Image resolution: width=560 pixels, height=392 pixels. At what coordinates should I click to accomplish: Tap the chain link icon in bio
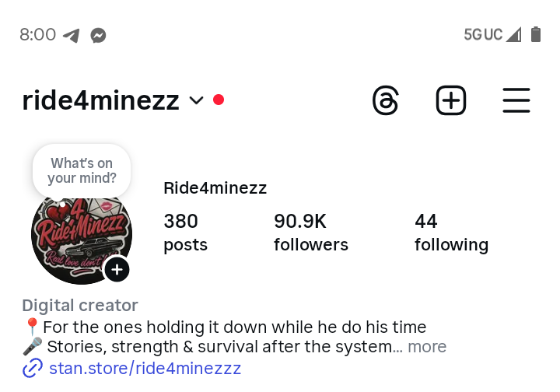[32, 369]
